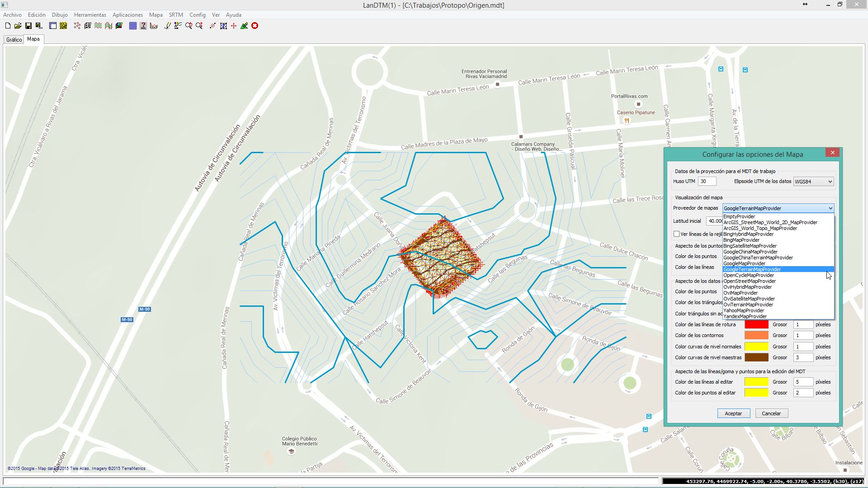This screenshot has height=488, width=868.
Task: Select OpenStreetMapProvider option
Action: 778,281
